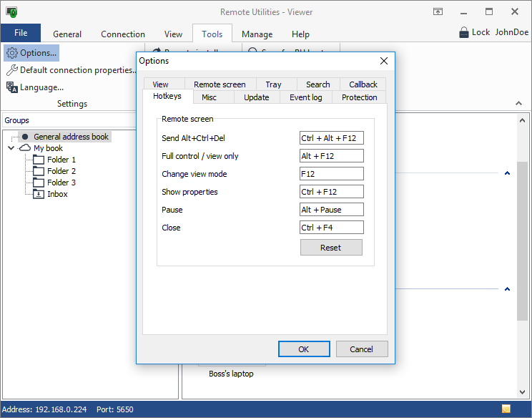
Task: Select Folder 2 in the Groups tree
Action: (61, 171)
